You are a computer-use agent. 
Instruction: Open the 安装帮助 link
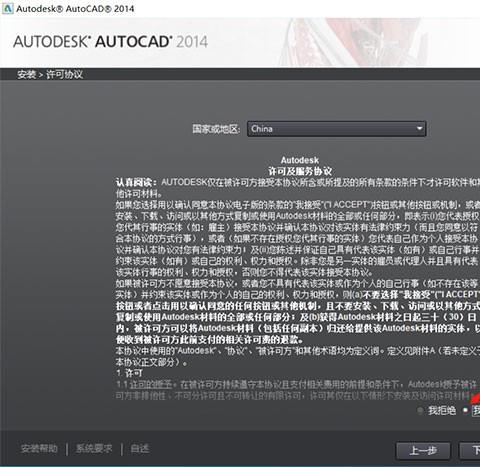[x=39, y=449]
